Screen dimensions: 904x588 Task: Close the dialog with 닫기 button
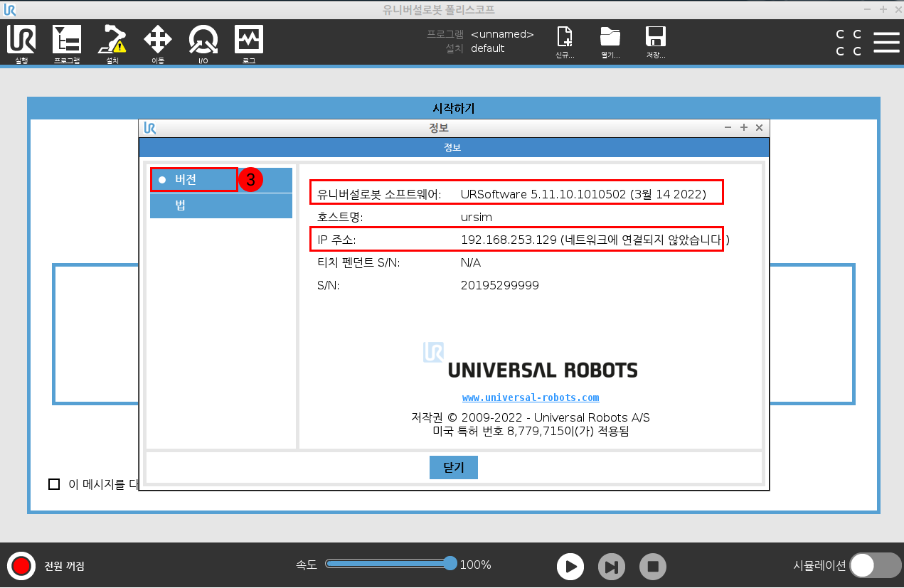pos(454,467)
